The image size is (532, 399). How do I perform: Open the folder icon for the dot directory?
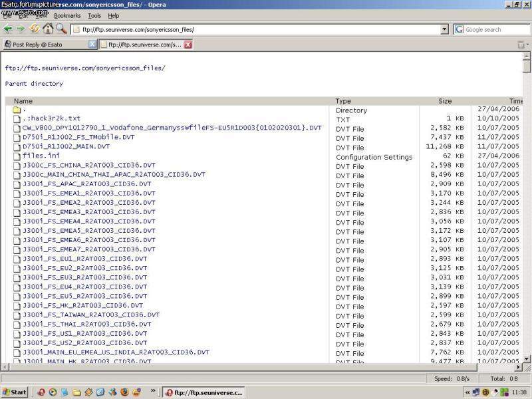click(17, 110)
